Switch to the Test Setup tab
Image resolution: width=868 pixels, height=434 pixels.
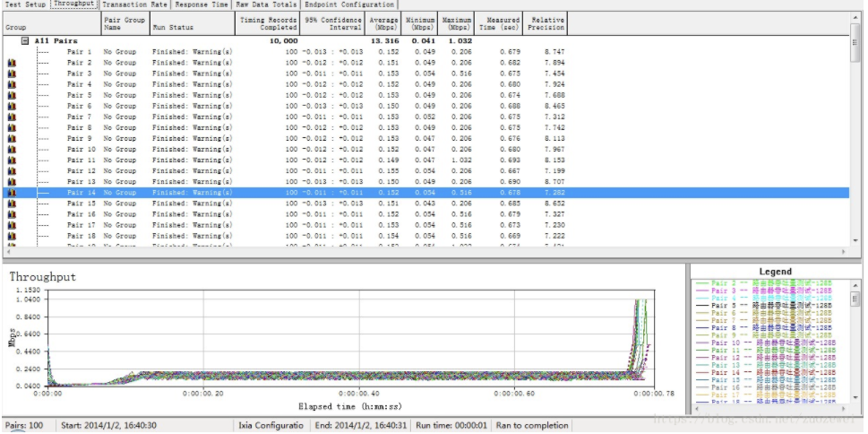click(23, 4)
